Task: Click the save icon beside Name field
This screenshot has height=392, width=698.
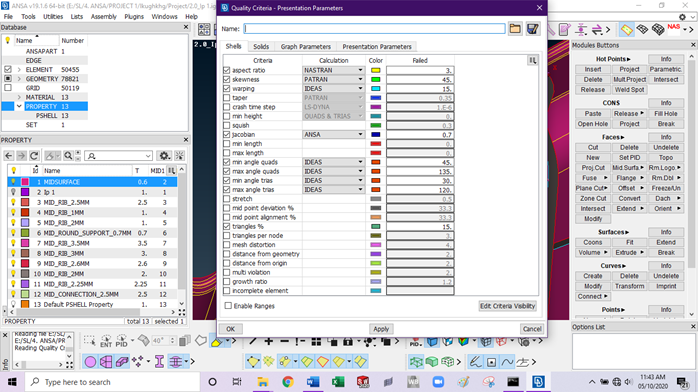Action: click(x=533, y=29)
